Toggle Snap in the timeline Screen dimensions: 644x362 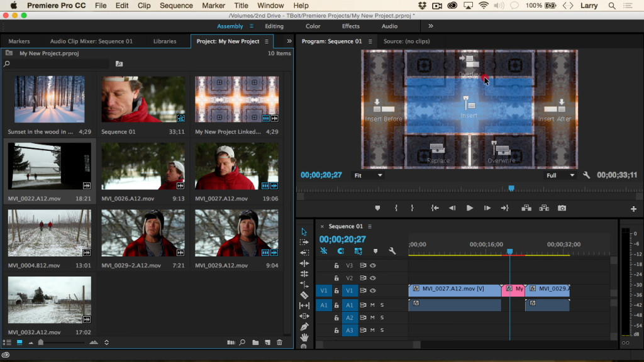click(340, 251)
